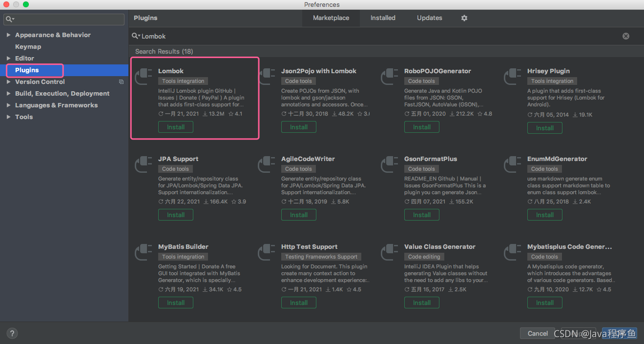Open the Lombok plugin title

tap(171, 71)
